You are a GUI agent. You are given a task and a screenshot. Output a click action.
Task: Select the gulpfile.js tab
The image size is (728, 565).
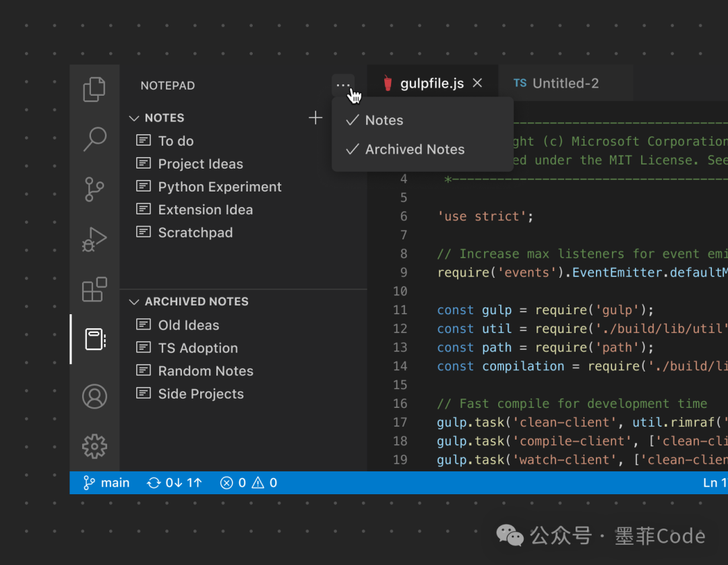coord(431,84)
